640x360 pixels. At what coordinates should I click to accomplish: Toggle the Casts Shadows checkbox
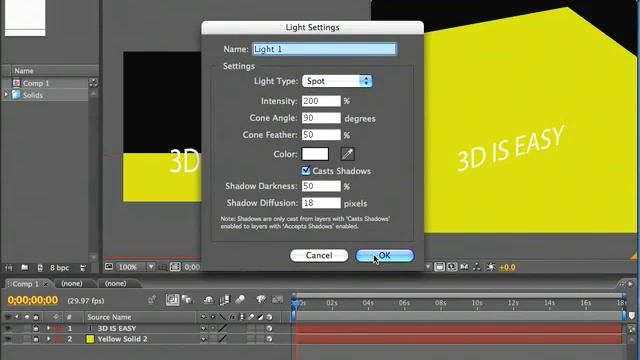click(x=306, y=171)
